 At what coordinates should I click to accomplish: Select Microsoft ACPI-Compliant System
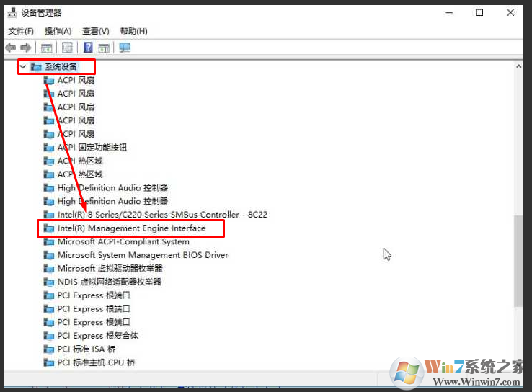(123, 242)
